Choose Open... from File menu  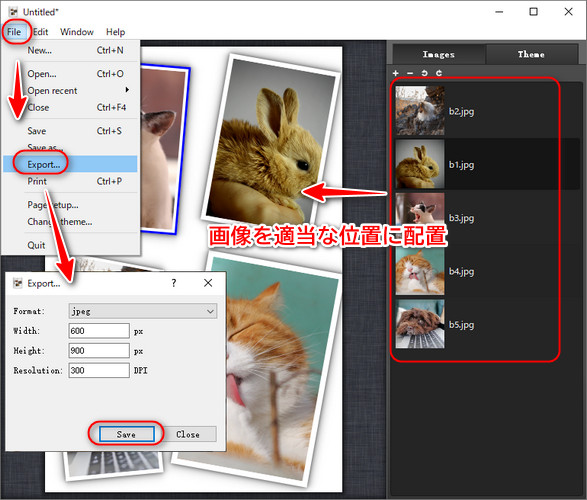pyautogui.click(x=71, y=74)
